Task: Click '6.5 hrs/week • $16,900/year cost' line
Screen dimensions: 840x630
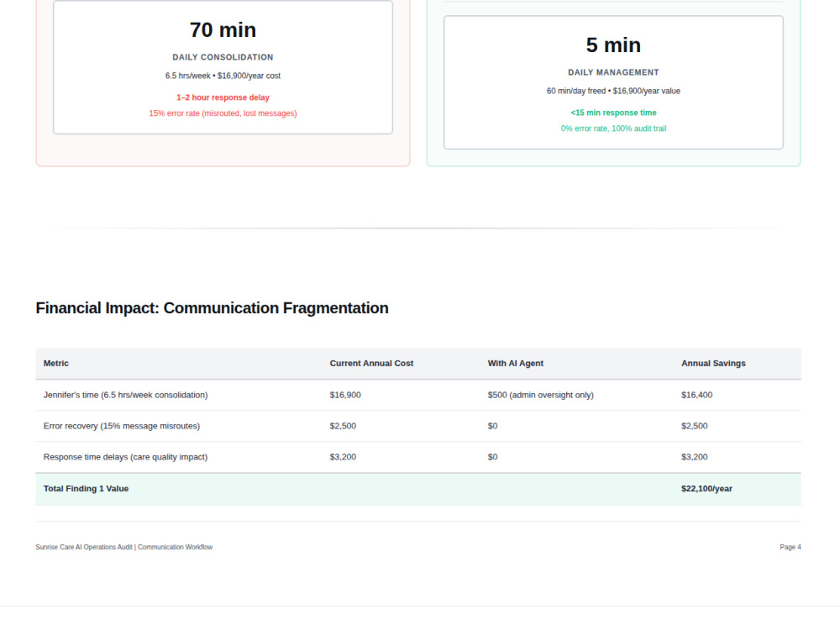Action: point(223,76)
